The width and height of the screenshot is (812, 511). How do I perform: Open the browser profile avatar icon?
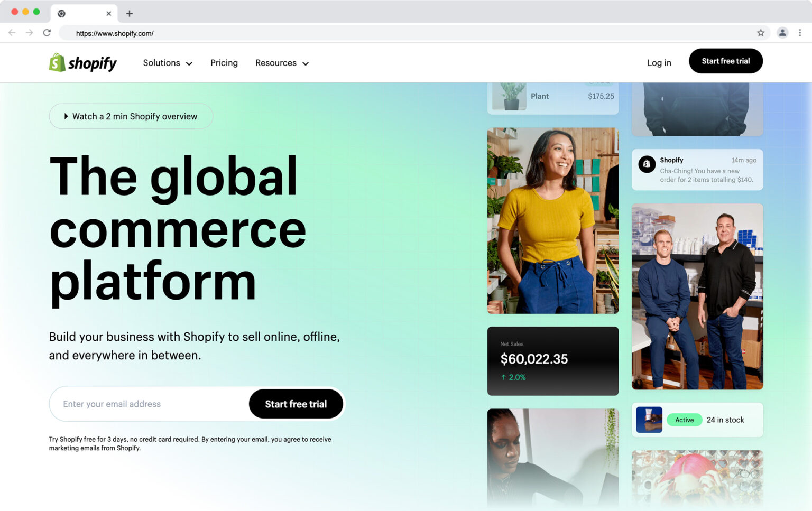[782, 33]
